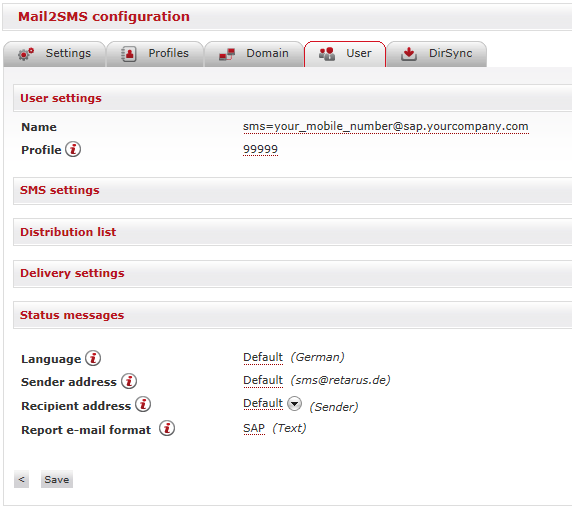572x511 pixels.
Task: Click the info icon beside Language
Action: (x=93, y=358)
